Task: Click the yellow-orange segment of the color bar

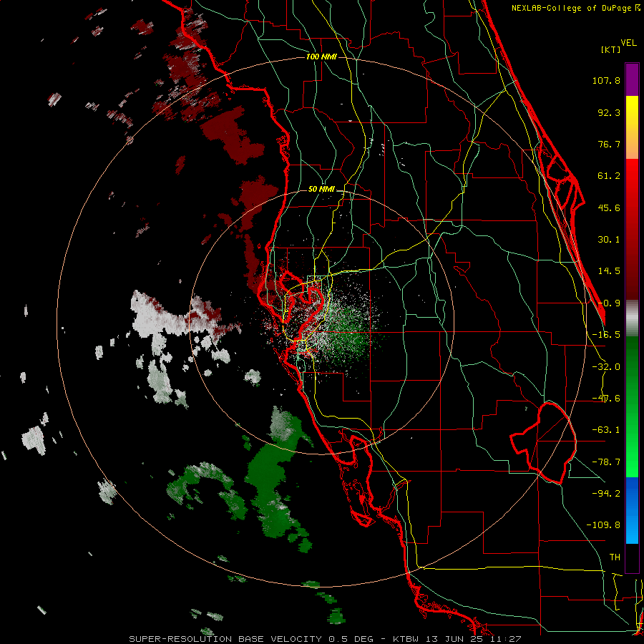Action: [x=632, y=127]
